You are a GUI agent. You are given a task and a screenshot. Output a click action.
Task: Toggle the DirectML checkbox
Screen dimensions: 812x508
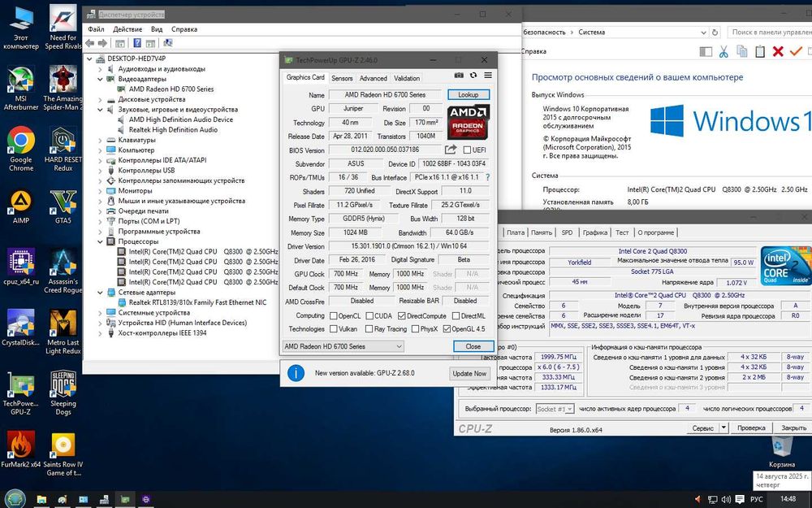point(456,315)
